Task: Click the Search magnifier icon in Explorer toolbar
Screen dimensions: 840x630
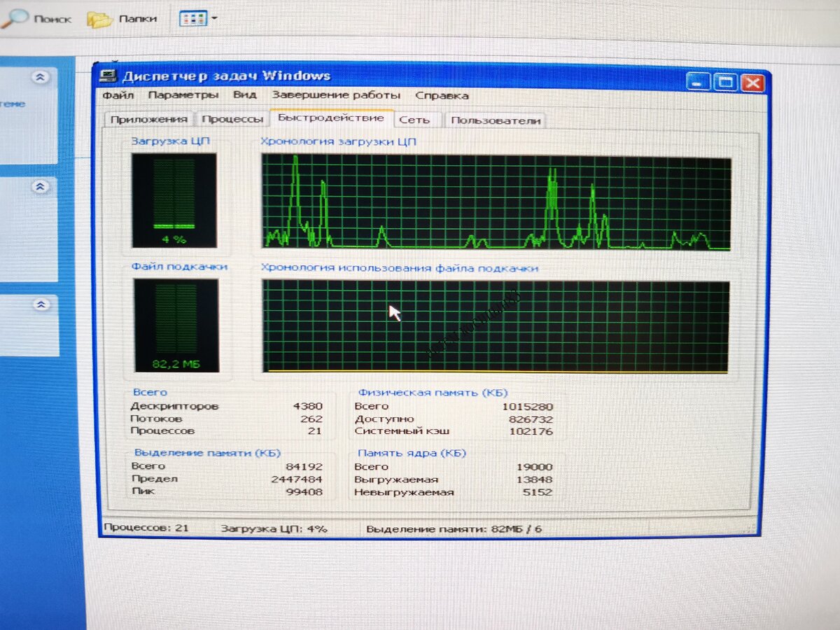Action: [14, 17]
